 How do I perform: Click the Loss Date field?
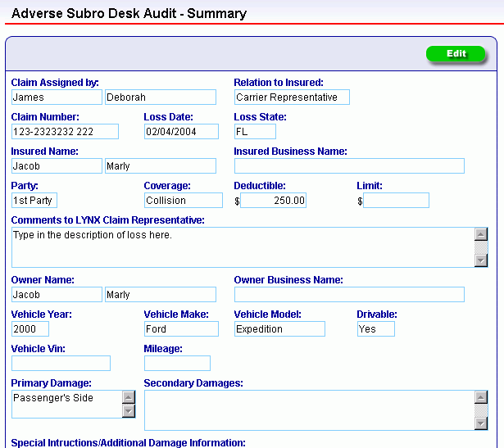[181, 131]
